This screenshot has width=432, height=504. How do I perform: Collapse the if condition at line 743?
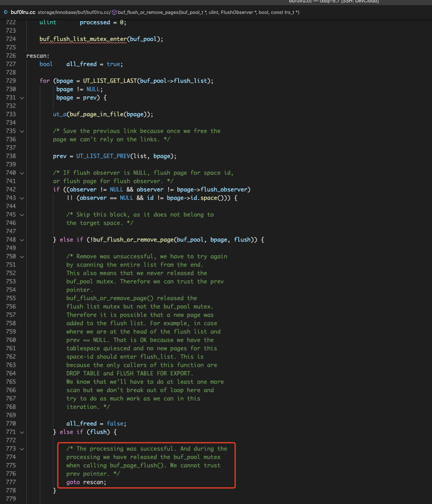[x=22, y=198]
